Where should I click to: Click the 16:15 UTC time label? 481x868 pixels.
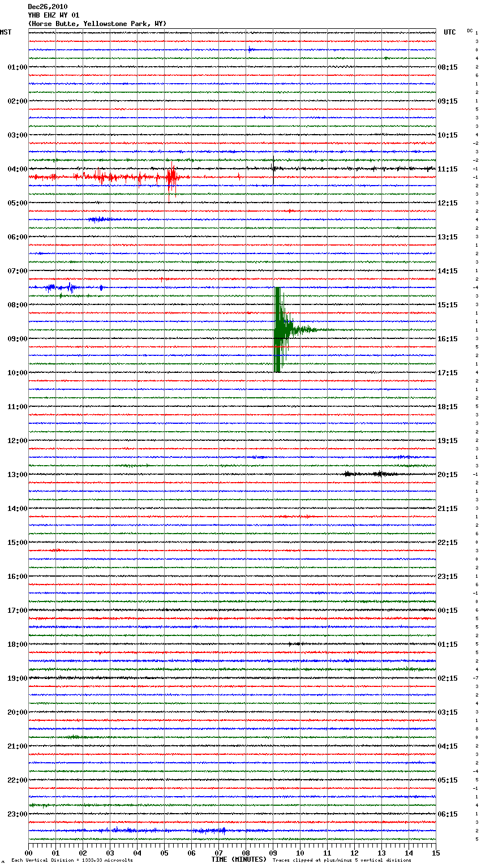448,339
